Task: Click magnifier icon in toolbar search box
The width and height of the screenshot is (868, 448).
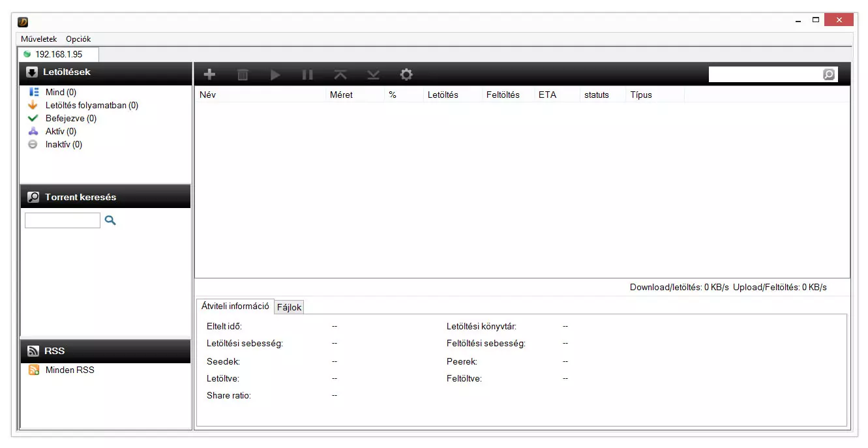Action: pyautogui.click(x=828, y=74)
